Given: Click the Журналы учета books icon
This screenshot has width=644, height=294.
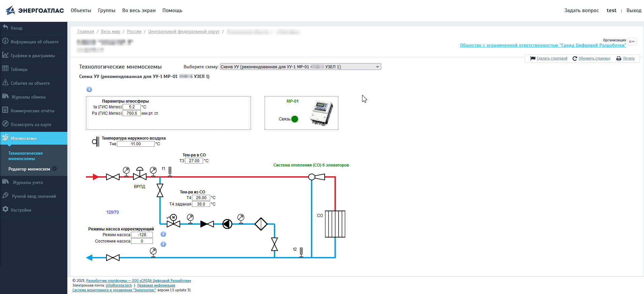Looking at the screenshot, I should point(5,182).
